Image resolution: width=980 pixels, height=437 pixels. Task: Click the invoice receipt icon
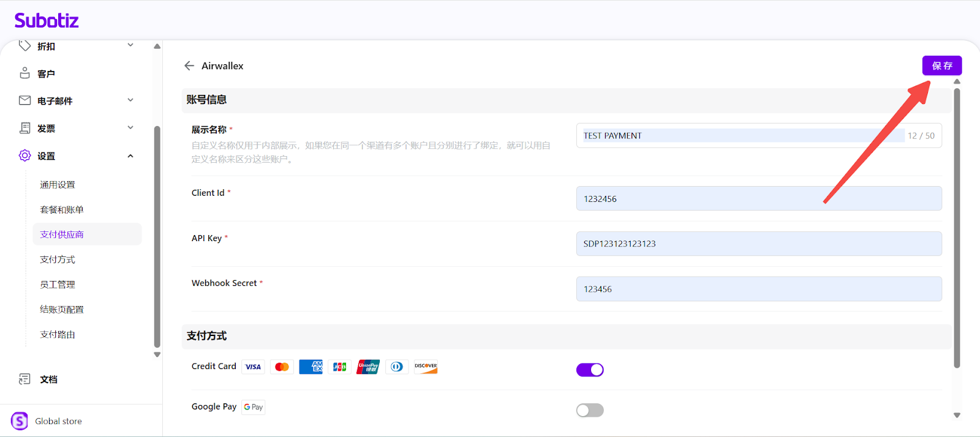pos(24,128)
